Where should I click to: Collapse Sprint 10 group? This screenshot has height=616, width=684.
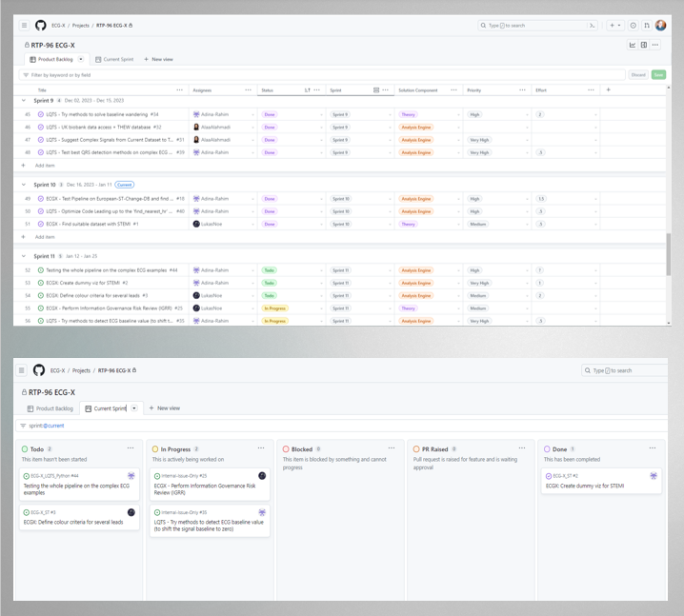[24, 185]
